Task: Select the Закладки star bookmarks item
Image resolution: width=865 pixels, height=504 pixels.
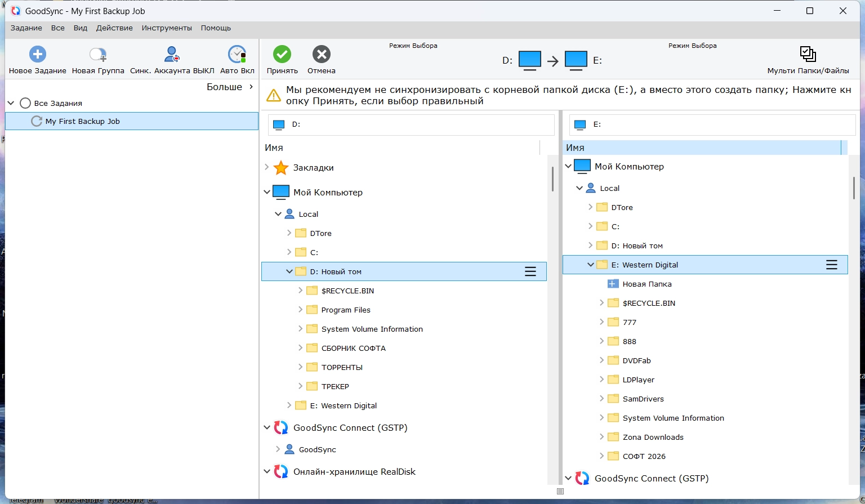Action: (x=281, y=168)
